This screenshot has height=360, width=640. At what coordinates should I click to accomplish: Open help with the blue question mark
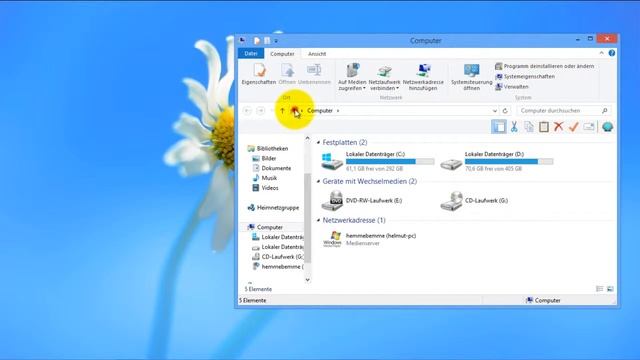(611, 53)
